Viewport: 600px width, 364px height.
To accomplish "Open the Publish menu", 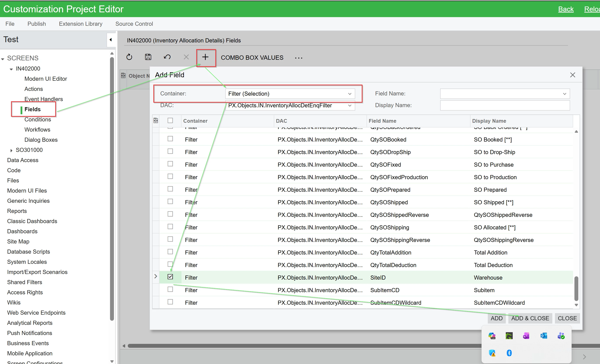I will tap(37, 24).
